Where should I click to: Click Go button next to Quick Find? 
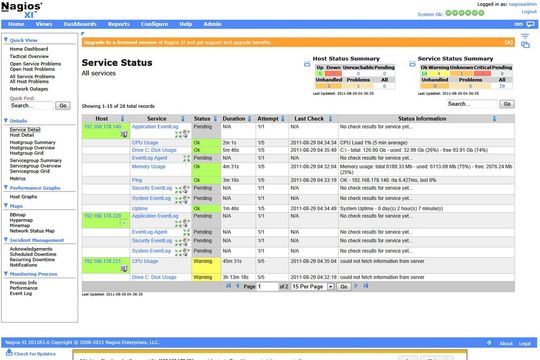pos(63,106)
